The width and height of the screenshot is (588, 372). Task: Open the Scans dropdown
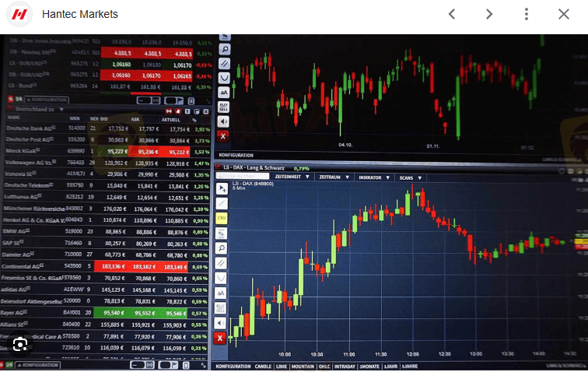click(410, 178)
